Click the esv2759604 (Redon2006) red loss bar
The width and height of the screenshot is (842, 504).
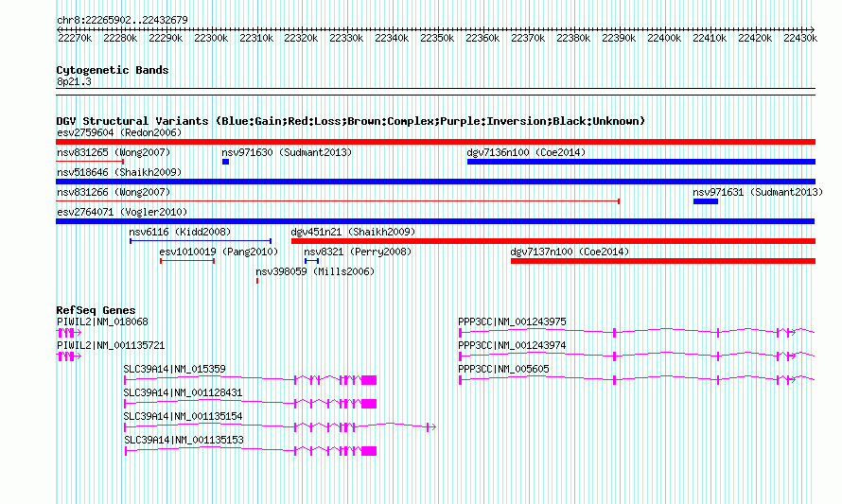(435, 142)
